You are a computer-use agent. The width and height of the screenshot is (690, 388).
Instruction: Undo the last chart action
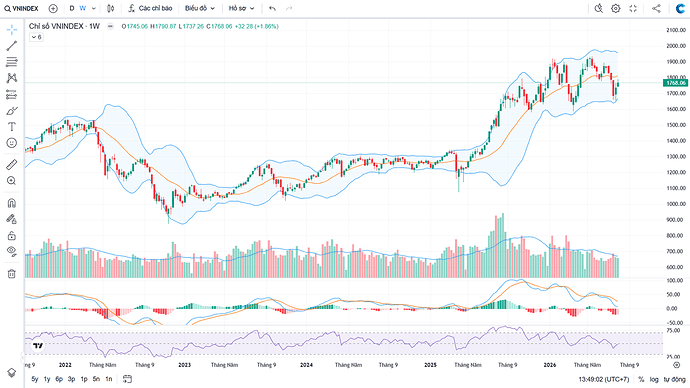coord(272,8)
